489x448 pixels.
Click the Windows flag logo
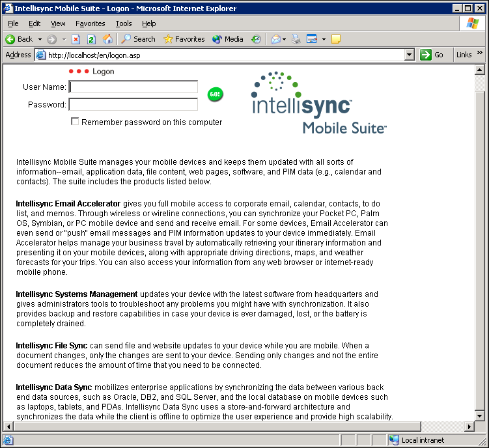coord(473,23)
